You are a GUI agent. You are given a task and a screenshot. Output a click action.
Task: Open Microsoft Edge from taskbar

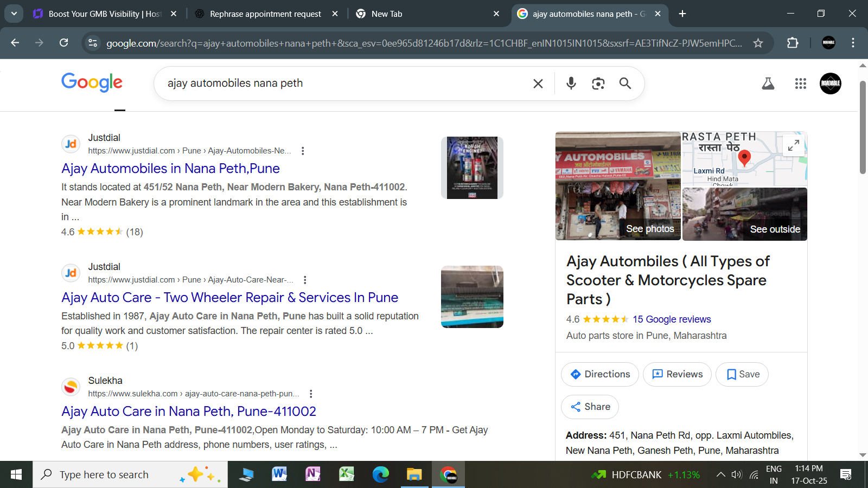coord(380,474)
